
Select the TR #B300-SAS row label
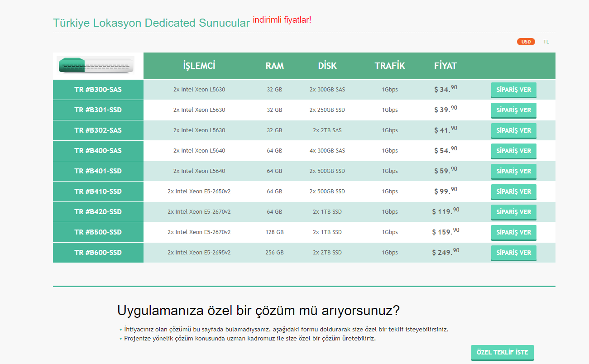[x=98, y=90]
